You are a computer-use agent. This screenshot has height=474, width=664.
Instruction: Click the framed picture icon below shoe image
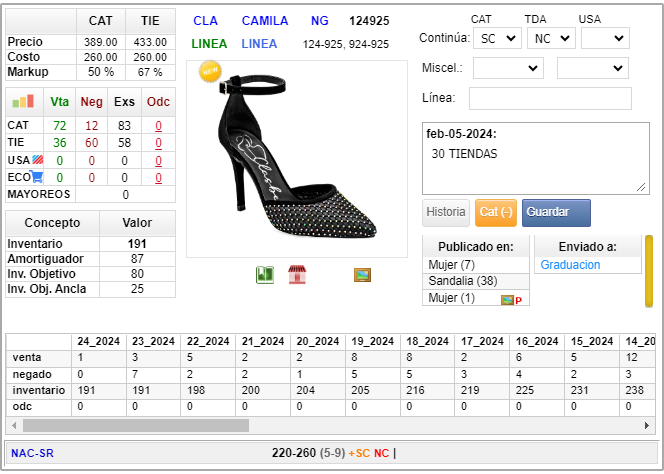point(362,274)
